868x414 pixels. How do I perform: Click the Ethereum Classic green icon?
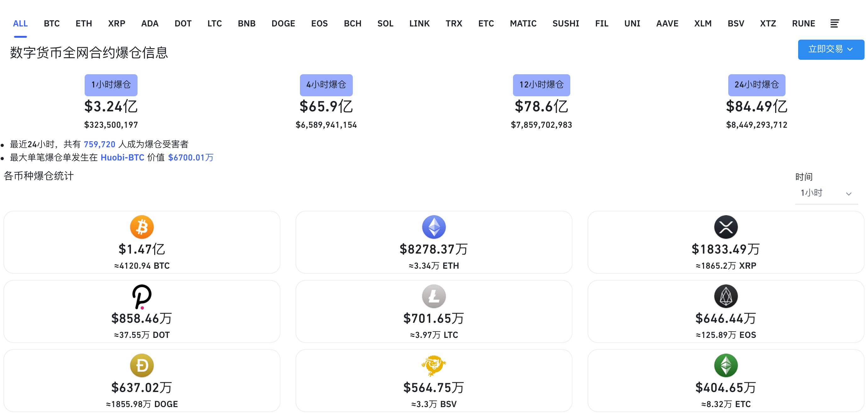pyautogui.click(x=726, y=365)
